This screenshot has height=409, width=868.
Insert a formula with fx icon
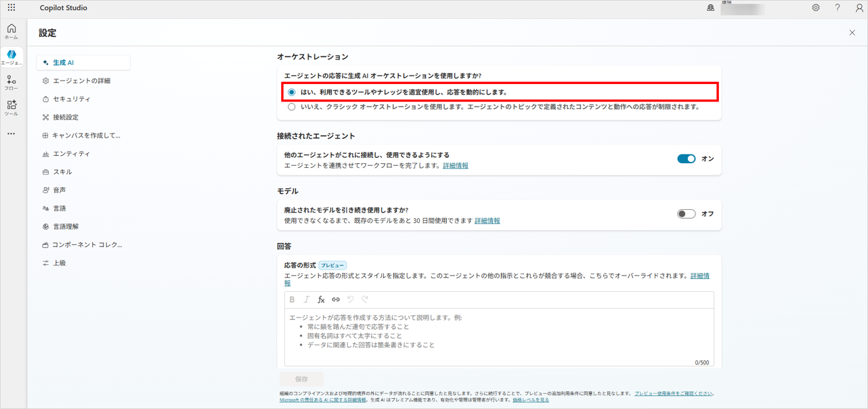pyautogui.click(x=321, y=299)
